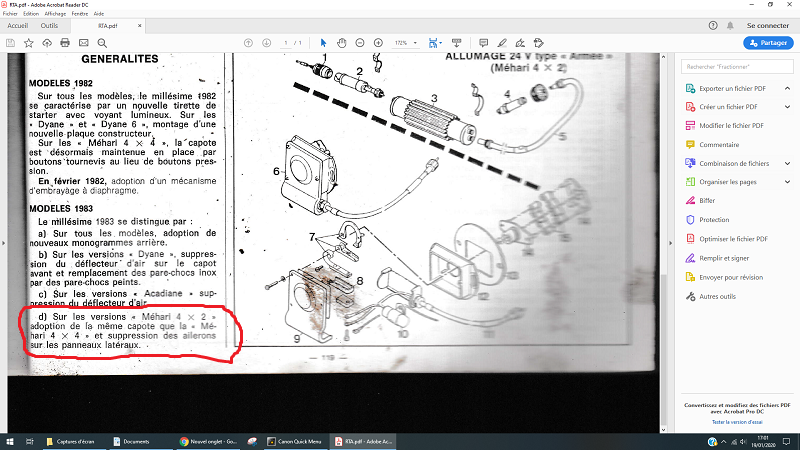Click the Exporter un fichier PDF tool
The height and width of the screenshot is (450, 800).
[732, 88]
